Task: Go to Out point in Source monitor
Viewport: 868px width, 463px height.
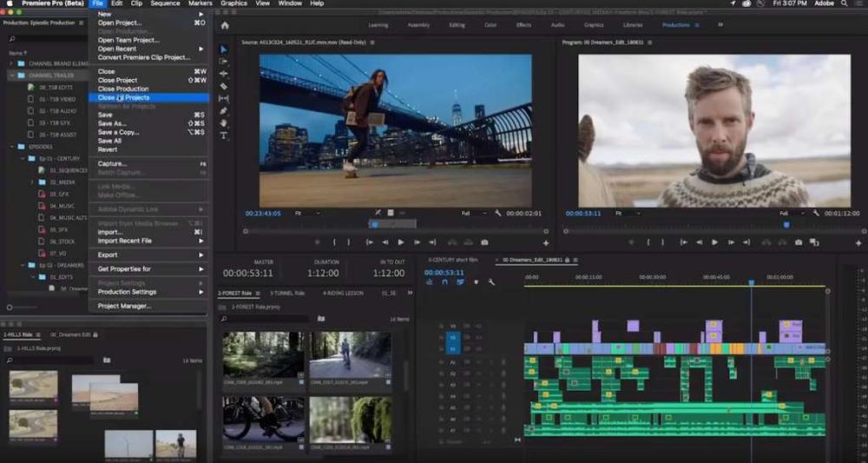Action: (x=432, y=242)
